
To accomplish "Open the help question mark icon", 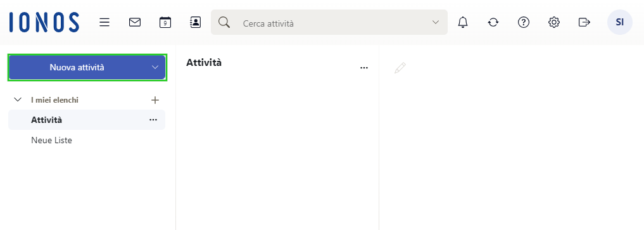I will tap(524, 22).
